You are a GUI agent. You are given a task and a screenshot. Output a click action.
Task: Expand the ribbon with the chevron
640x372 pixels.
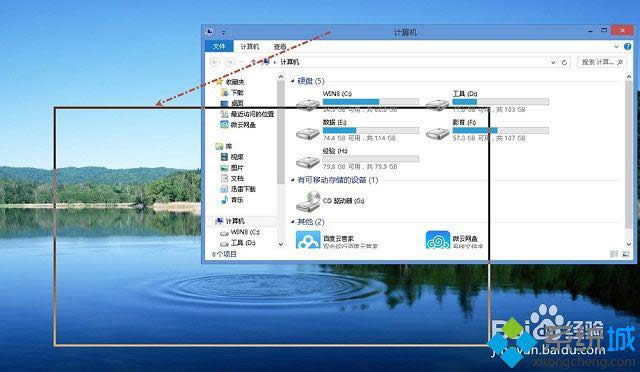616,47
